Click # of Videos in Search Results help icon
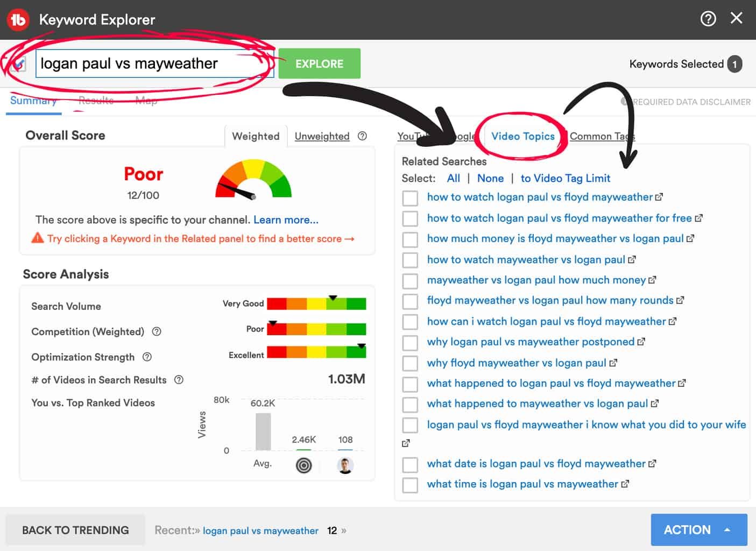Viewport: 756px width, 551px height. point(179,380)
